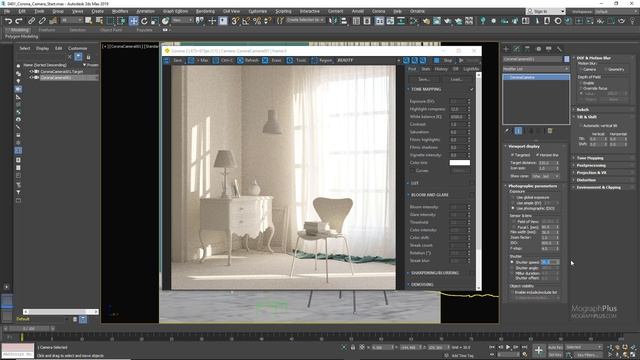Click the Play Animation button
Viewport: 640px width, 360px height.
(x=508, y=347)
